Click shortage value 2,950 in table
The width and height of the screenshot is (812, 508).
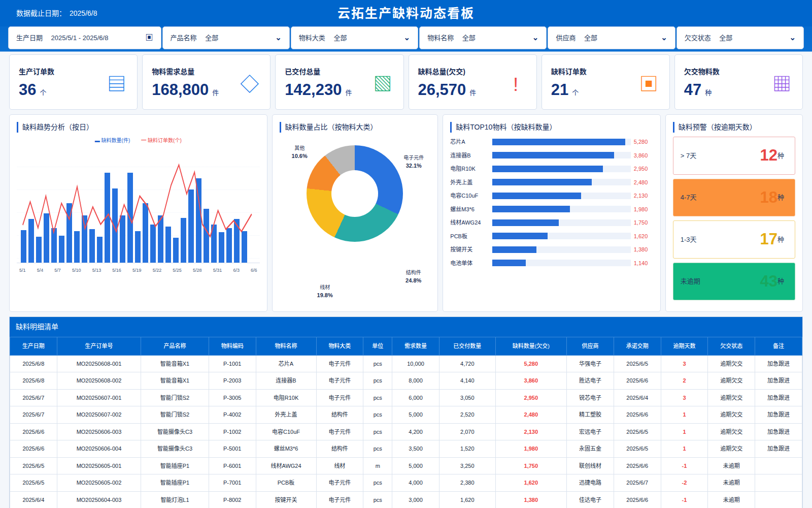click(531, 398)
